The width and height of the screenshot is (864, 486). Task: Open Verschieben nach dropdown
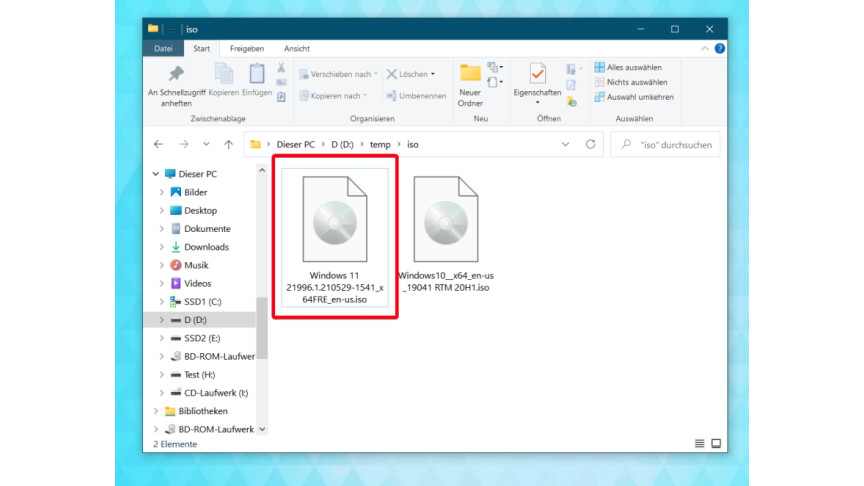point(338,74)
